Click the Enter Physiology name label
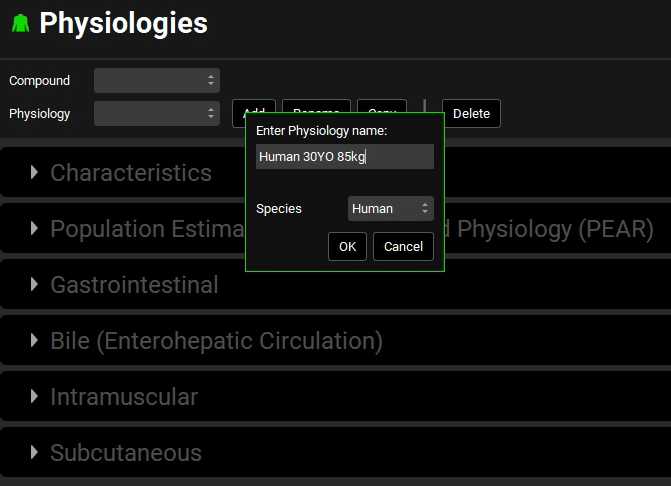 pos(321,131)
